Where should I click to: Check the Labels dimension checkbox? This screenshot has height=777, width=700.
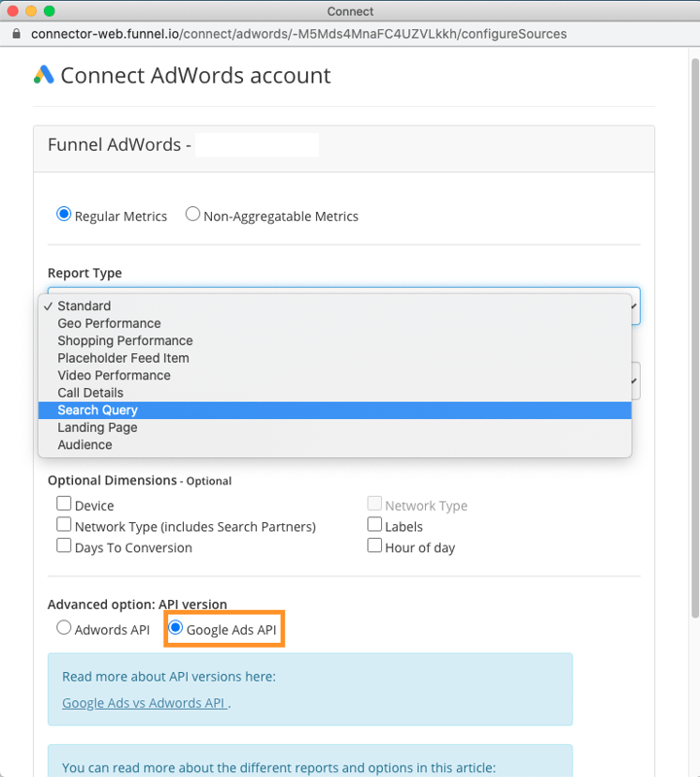point(374,524)
